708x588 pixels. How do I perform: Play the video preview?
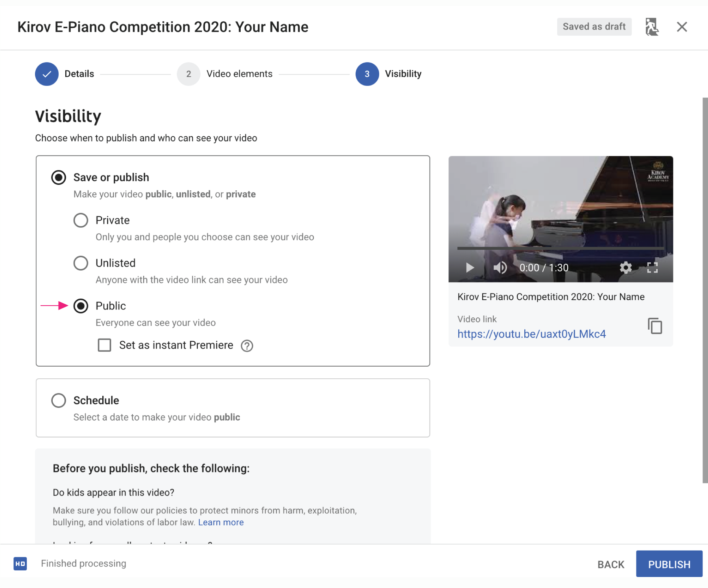[x=470, y=268]
